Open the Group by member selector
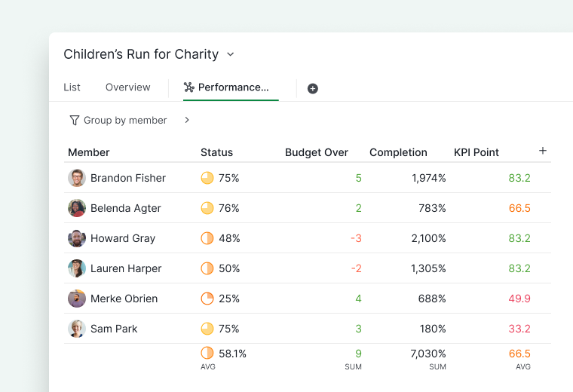 click(x=125, y=120)
